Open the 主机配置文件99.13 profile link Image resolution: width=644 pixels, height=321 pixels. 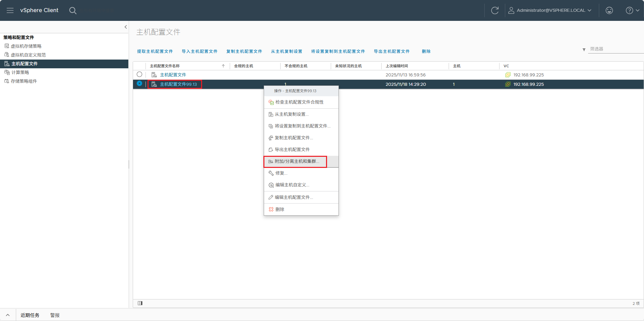179,84
